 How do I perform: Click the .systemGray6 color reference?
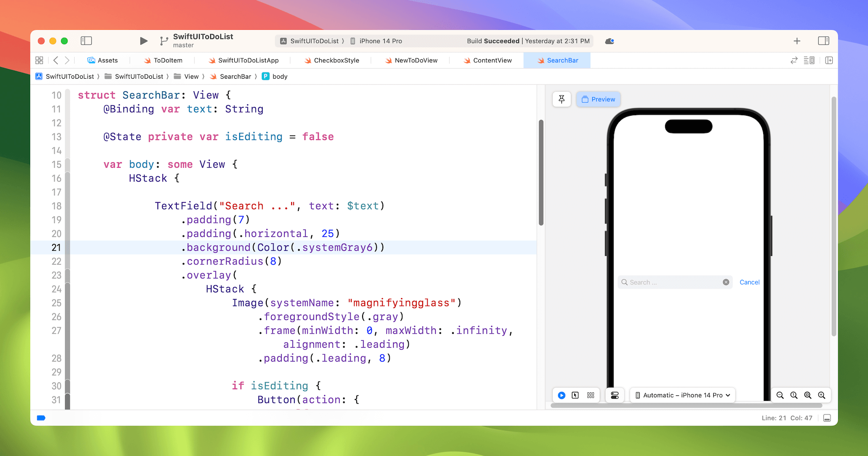pyautogui.click(x=334, y=248)
